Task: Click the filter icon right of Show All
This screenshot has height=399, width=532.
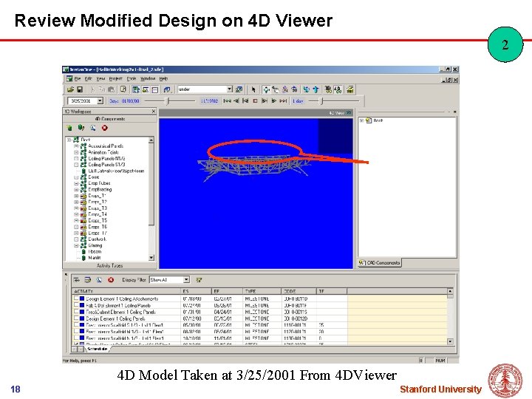Action: pos(199,280)
